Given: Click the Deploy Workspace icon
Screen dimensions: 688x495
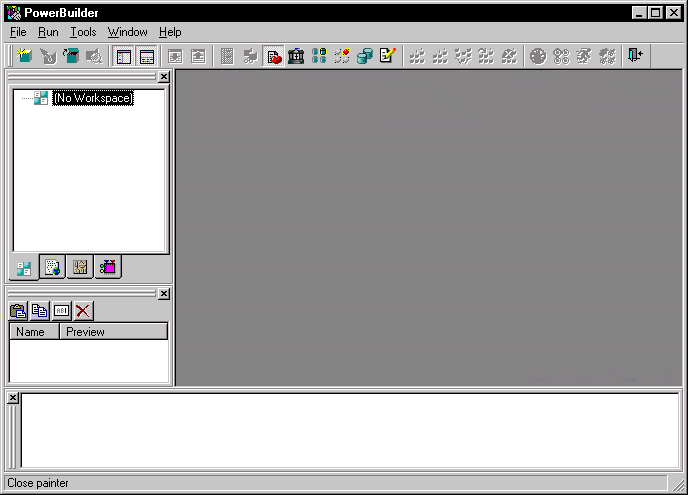Looking at the screenshot, I should [x=463, y=56].
